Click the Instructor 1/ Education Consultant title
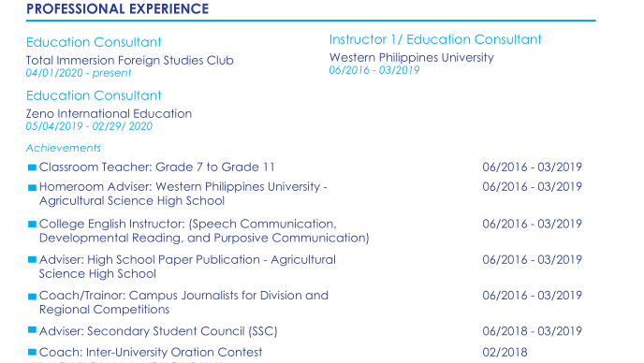The height and width of the screenshot is (363, 644). coord(435,39)
